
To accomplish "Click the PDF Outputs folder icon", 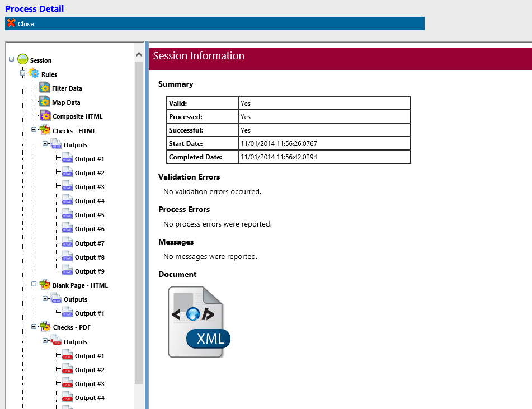I will tap(57, 341).
